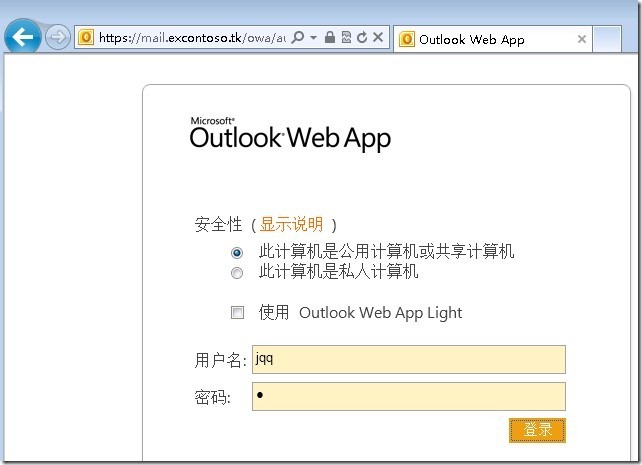Image resolution: width=642 pixels, height=465 pixels.
Task: Click the 密码 password field
Action: pos(408,396)
